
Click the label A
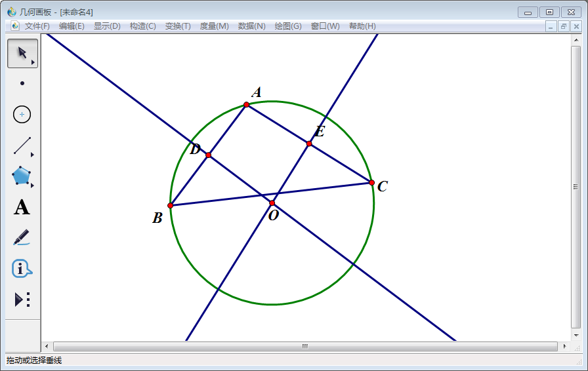coord(257,92)
